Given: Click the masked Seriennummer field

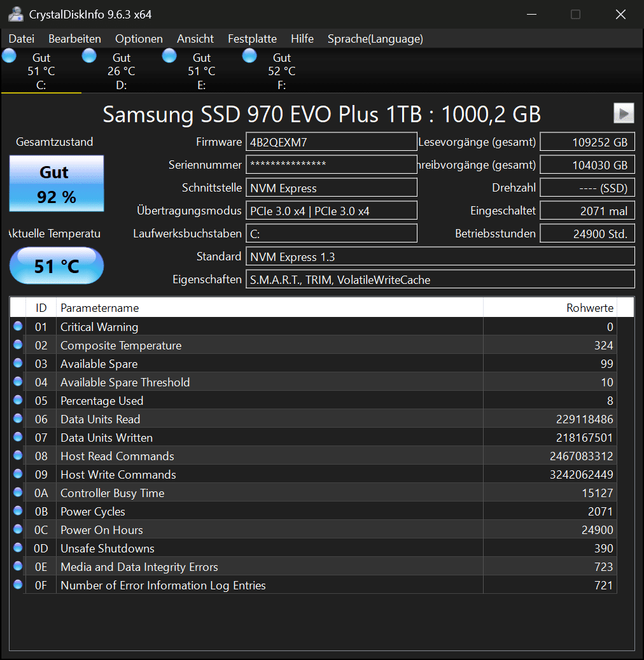Looking at the screenshot, I should click(x=332, y=165).
